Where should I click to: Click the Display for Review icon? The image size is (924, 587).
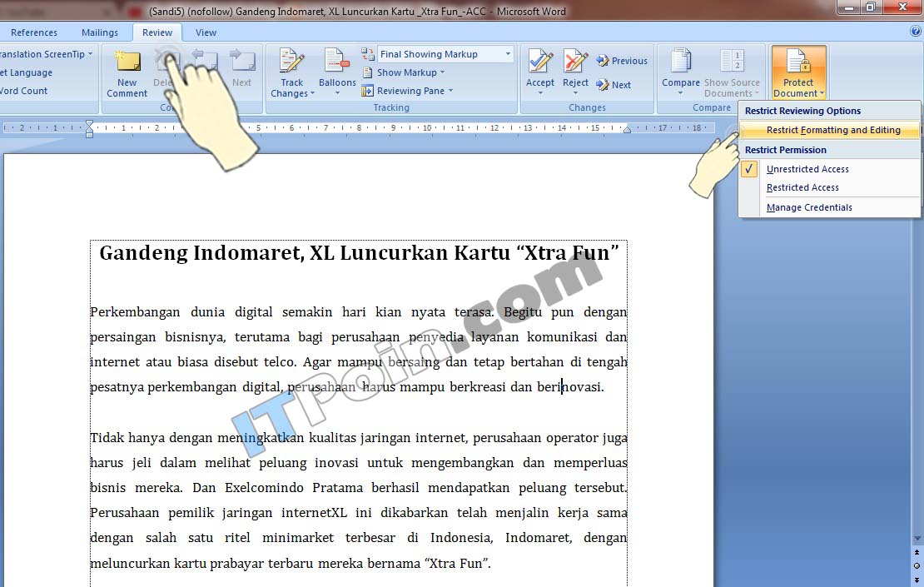coord(368,54)
